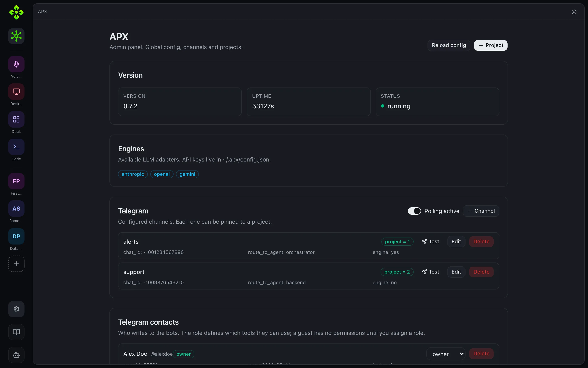The height and width of the screenshot is (368, 588).
Task: Delete the support channel
Action: click(481, 272)
